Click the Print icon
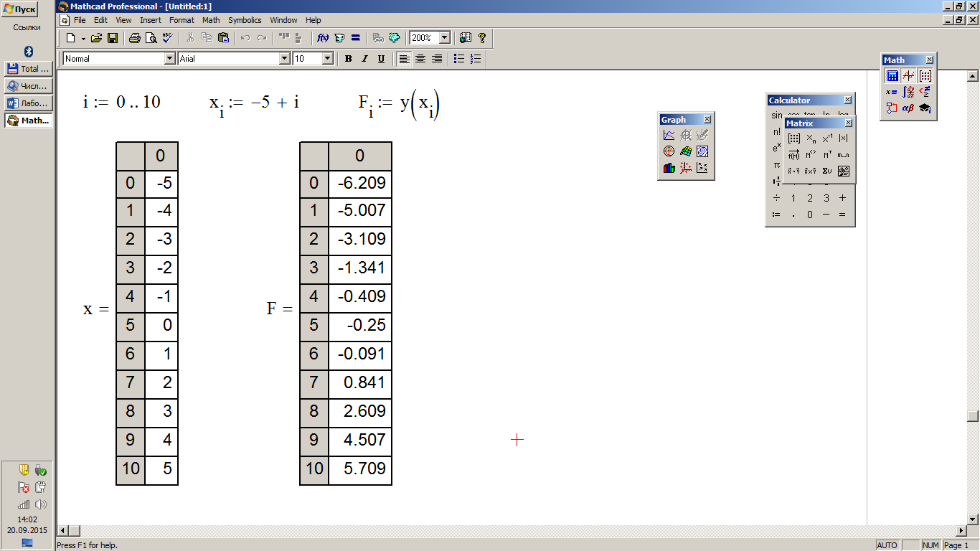 [134, 38]
